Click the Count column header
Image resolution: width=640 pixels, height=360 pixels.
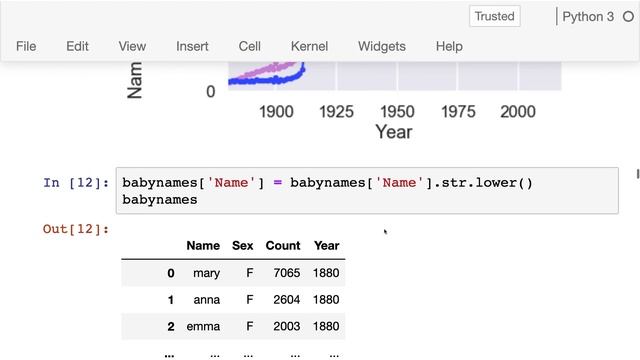click(x=283, y=245)
